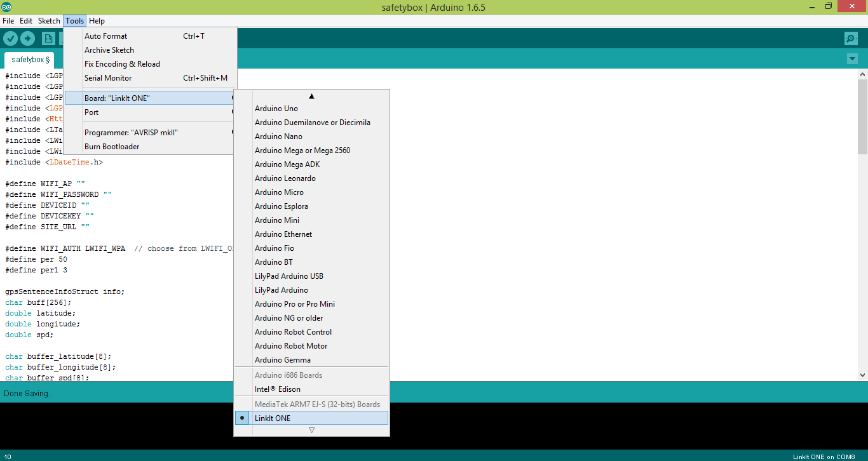The height and width of the screenshot is (461, 868).
Task: Click Burn Bootloader
Action: pos(151,147)
